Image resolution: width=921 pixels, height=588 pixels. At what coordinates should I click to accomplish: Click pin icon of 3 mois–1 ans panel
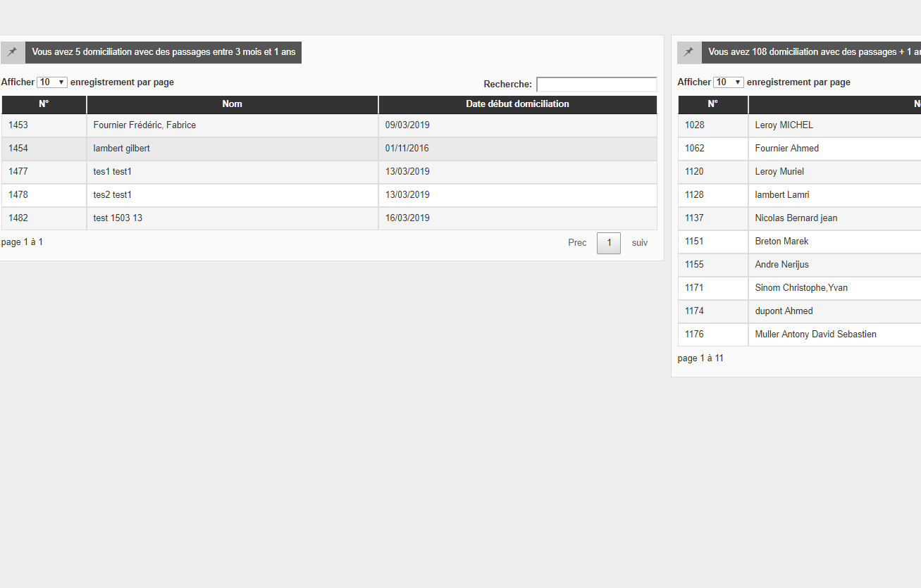click(13, 53)
